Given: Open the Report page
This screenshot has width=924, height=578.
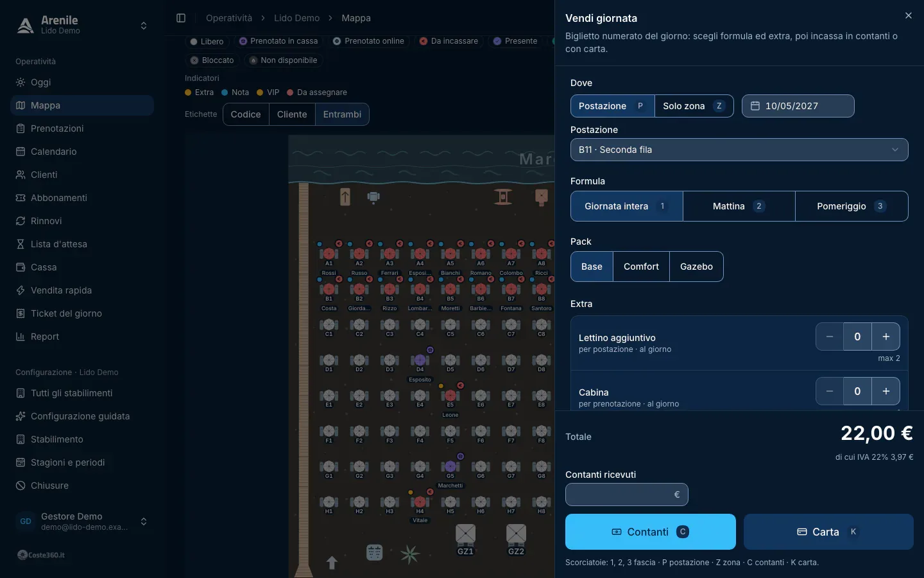Looking at the screenshot, I should point(82,337).
